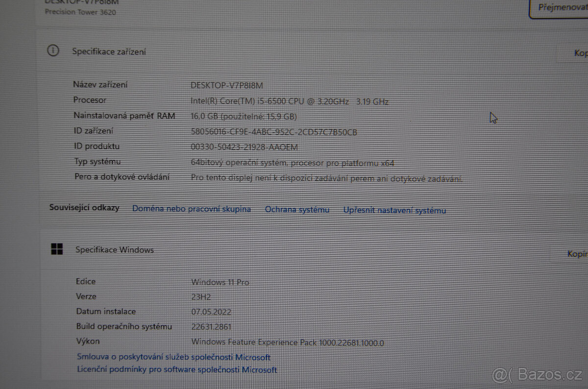Open Smlouva o poskytování služeb společnosti Microsoft
The height and width of the screenshot is (389, 588).
[173, 357]
